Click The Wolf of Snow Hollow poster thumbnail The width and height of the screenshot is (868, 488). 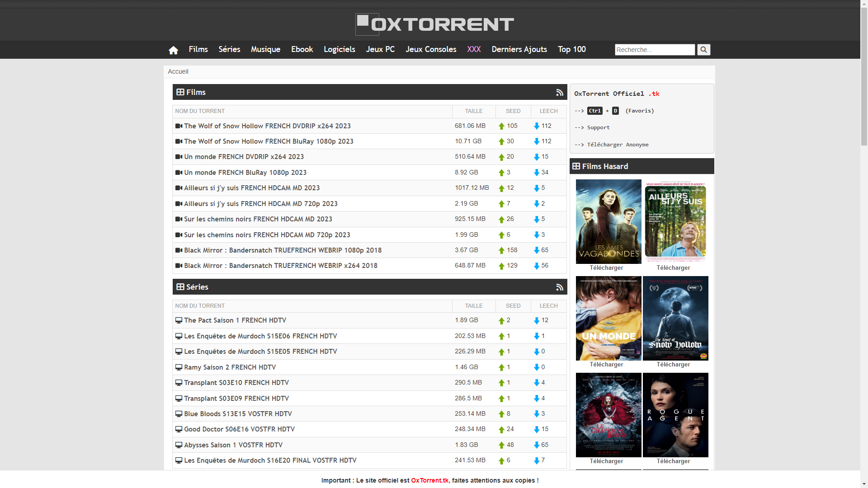(x=675, y=318)
